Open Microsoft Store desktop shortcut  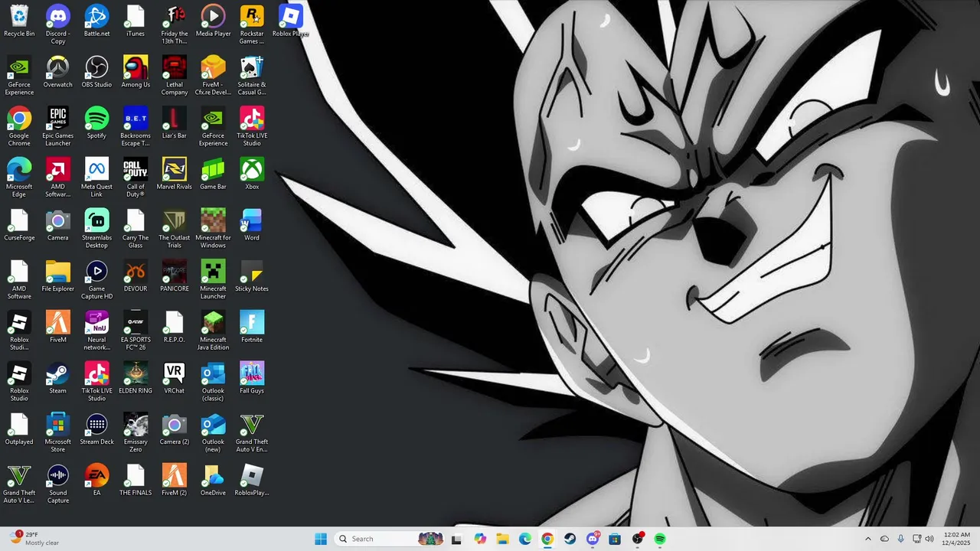pos(57,433)
